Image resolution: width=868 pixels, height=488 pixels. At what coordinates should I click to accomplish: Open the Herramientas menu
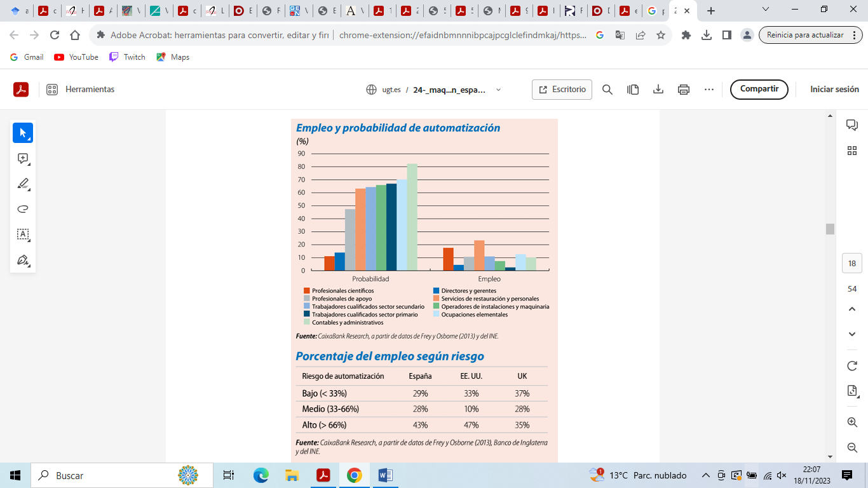[x=81, y=90]
